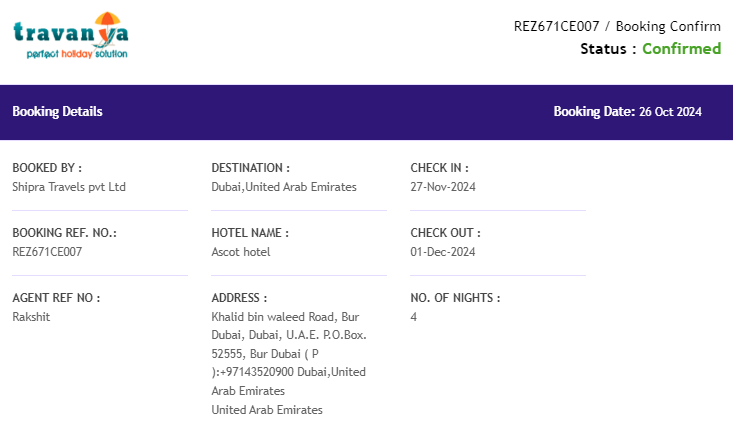Screen dimensions: 733x426
Task: Click the umbrella icon in the logo
Action: pyautogui.click(x=108, y=20)
